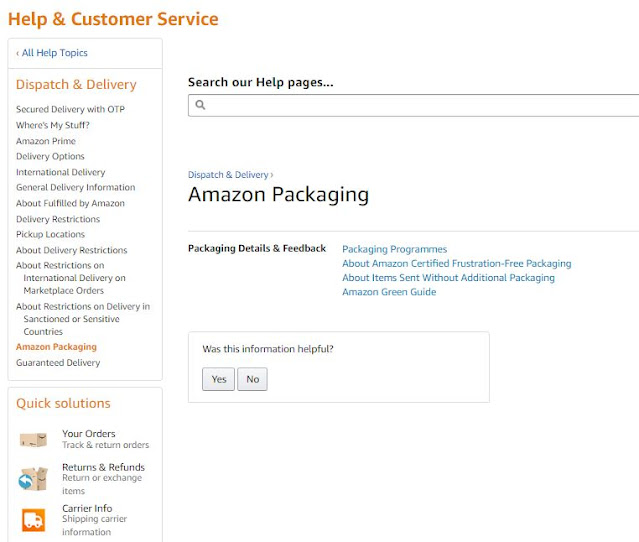
Task: Go back to All Help Topics
Action: point(52,53)
